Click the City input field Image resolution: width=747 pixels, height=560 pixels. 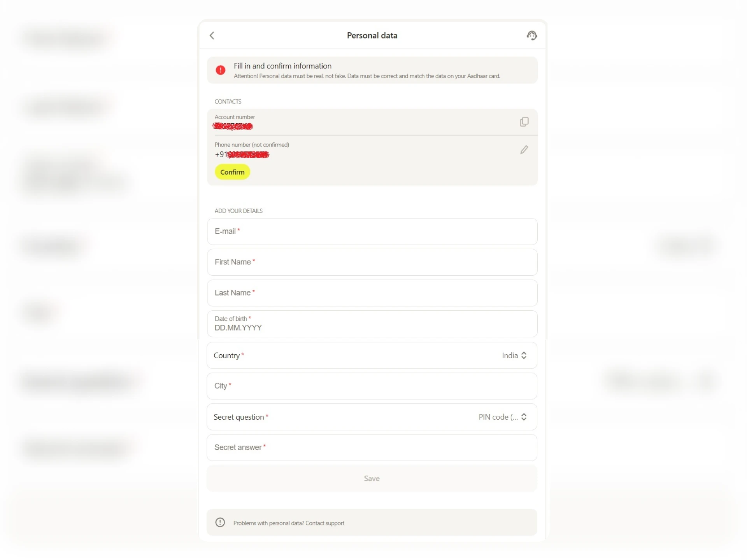[x=372, y=386]
